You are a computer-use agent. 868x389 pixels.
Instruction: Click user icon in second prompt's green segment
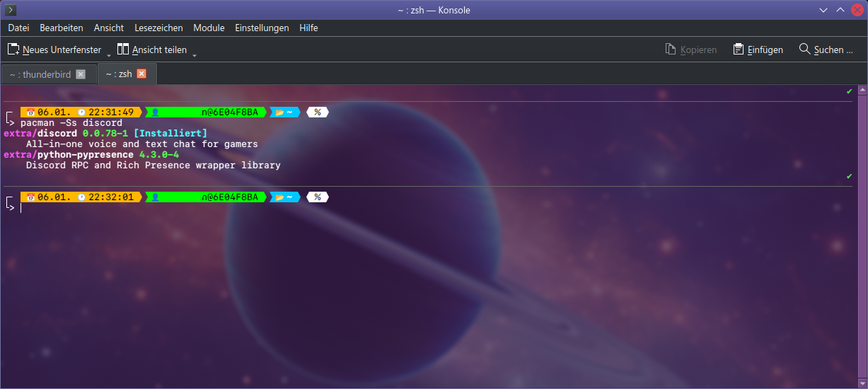pos(156,197)
